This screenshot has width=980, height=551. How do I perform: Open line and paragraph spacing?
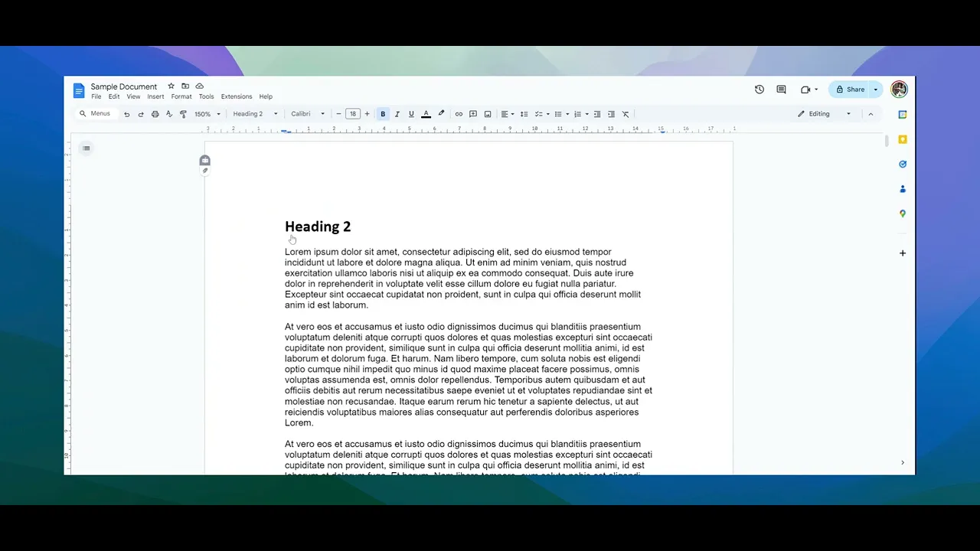coord(524,114)
